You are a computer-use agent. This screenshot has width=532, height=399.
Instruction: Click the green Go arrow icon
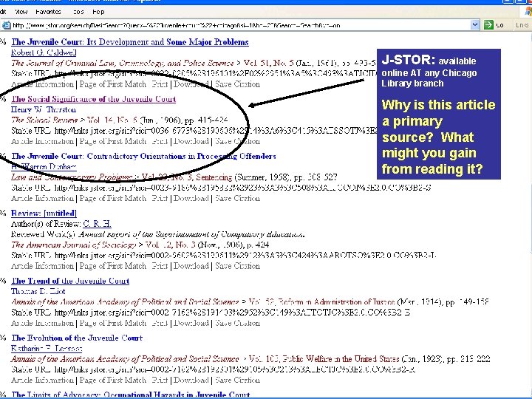488,25
